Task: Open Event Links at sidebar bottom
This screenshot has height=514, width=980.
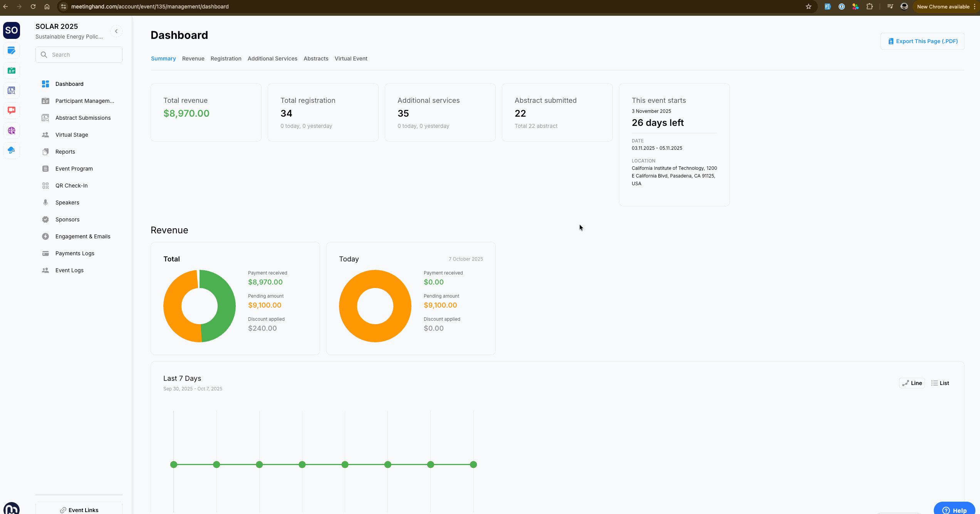Action: [79, 510]
